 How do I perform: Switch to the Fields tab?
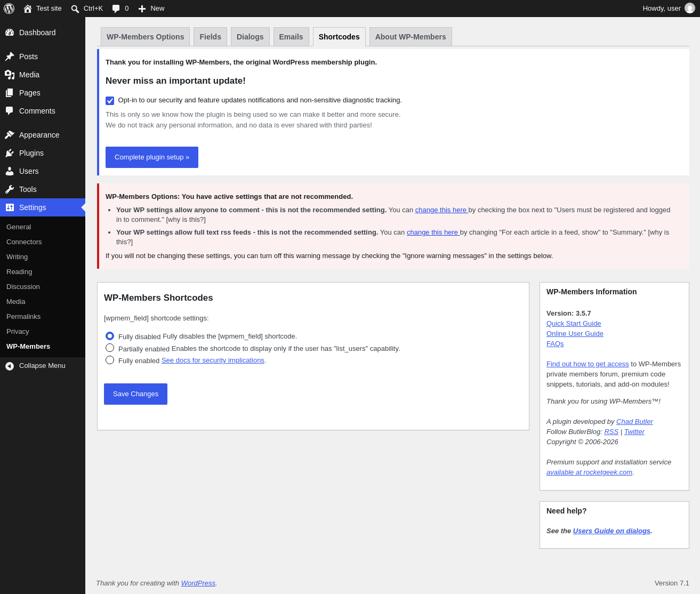click(210, 37)
